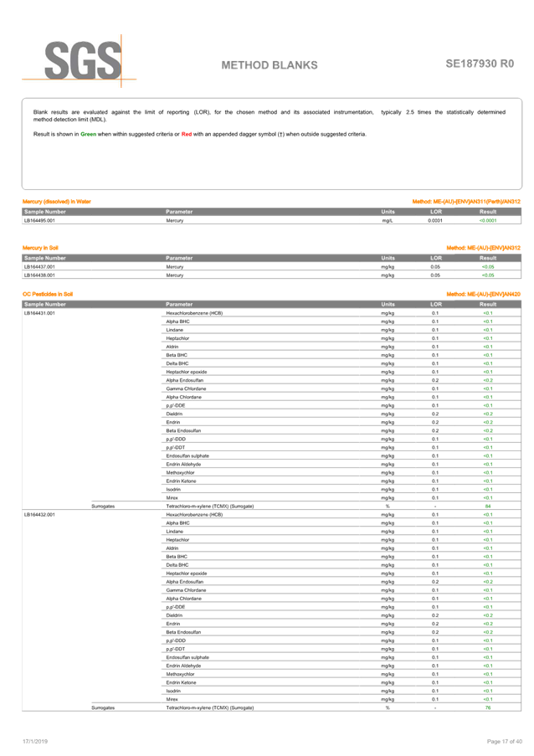534x756 pixels.
Task: Select the LOR value 0.0001
Action: [434, 220]
